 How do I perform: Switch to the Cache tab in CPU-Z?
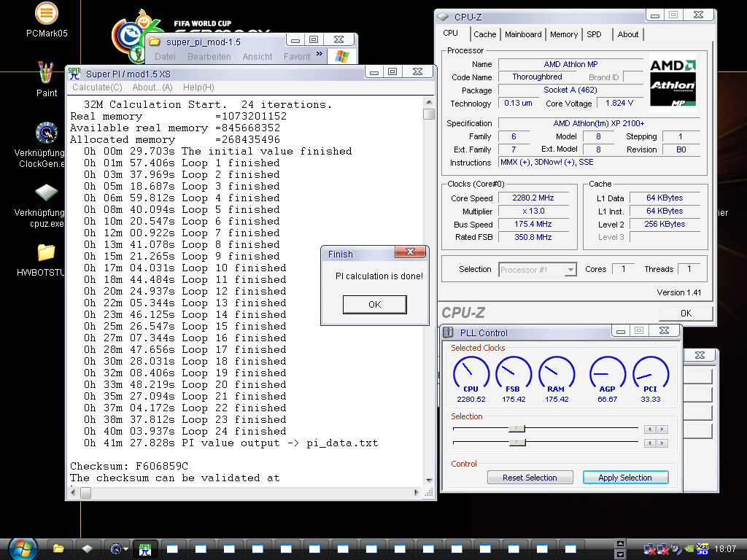485,34
